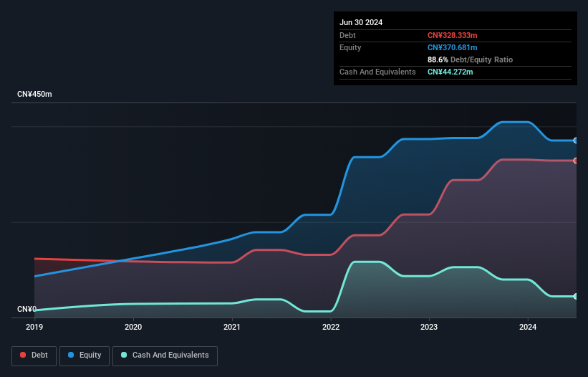Toggle the Cash And Equivalents legend button
Screen dimensions: 588x377
point(165,355)
